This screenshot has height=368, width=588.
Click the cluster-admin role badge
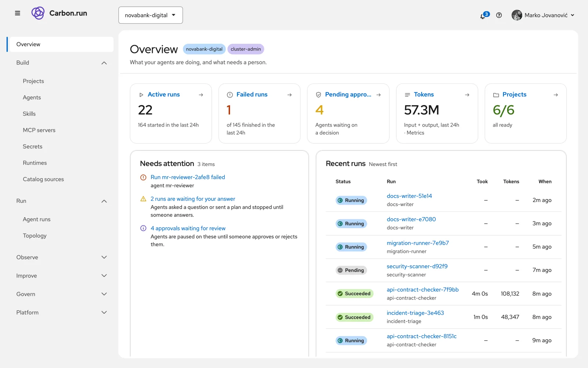pyautogui.click(x=246, y=49)
